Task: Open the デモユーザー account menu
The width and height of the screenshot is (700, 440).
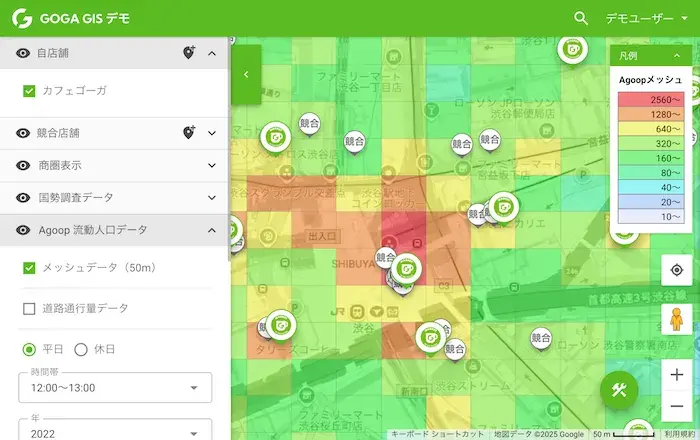Action: tap(646, 18)
